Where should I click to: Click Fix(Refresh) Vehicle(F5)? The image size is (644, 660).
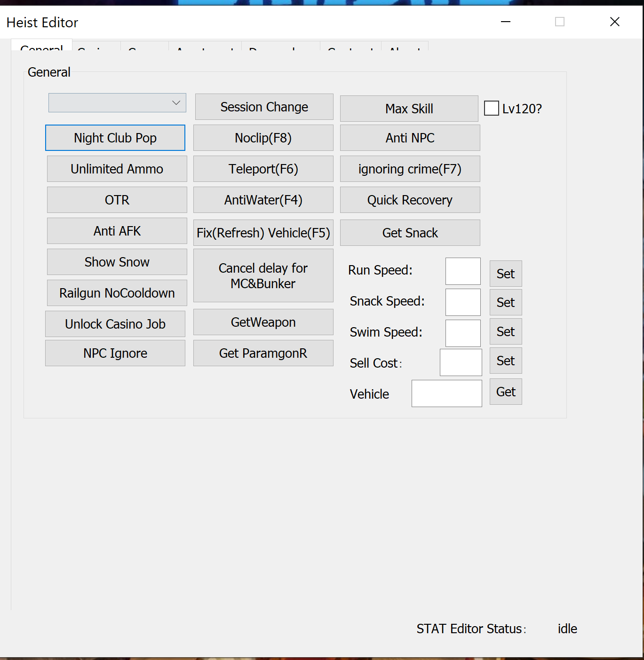coord(263,233)
